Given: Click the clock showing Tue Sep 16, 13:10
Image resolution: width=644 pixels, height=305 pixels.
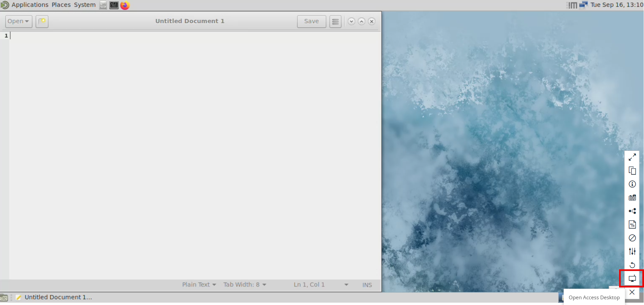Looking at the screenshot, I should click(617, 5).
